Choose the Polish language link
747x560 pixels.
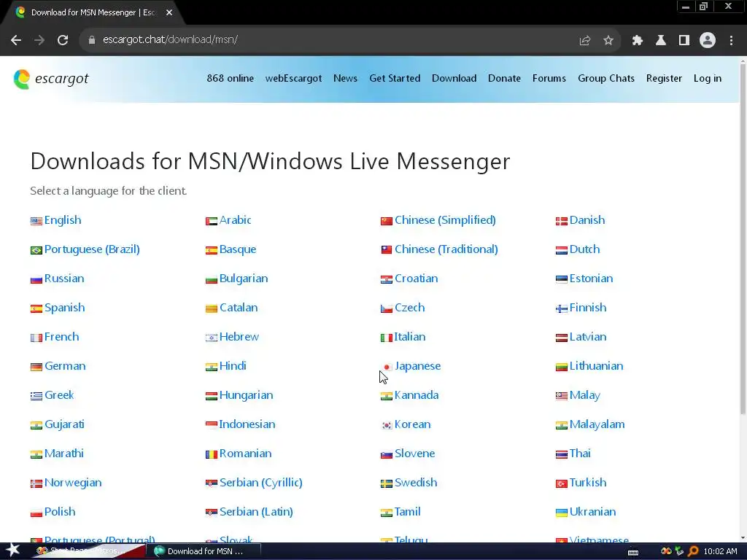(x=60, y=511)
